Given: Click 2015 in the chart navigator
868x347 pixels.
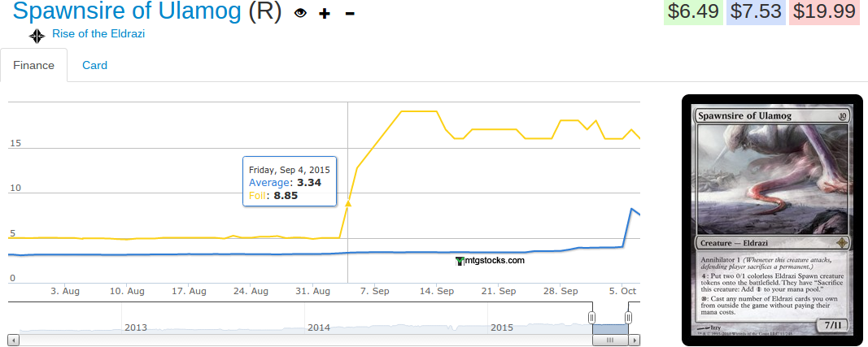Looking at the screenshot, I should [502, 327].
